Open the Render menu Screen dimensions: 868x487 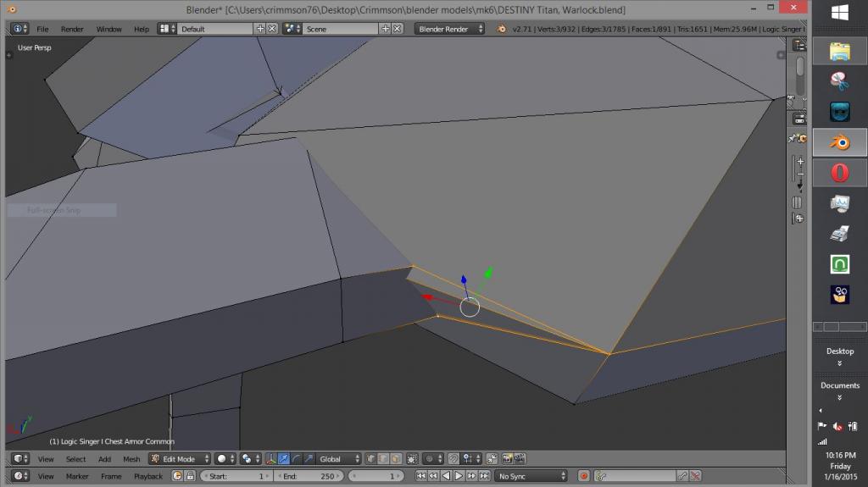(72, 29)
